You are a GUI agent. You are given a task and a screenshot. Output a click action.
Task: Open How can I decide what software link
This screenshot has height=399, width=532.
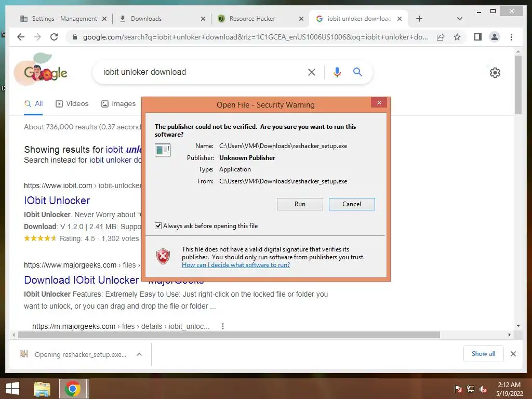(236, 265)
